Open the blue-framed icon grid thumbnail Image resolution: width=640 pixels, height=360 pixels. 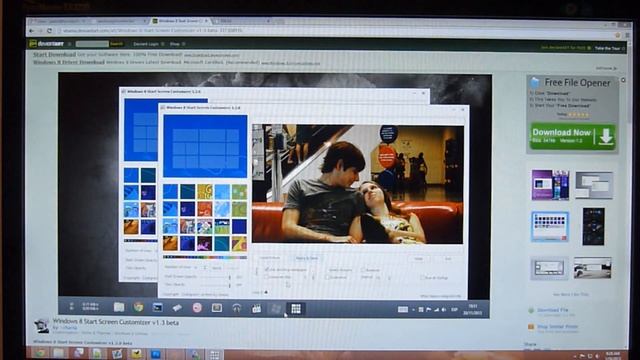point(550,227)
